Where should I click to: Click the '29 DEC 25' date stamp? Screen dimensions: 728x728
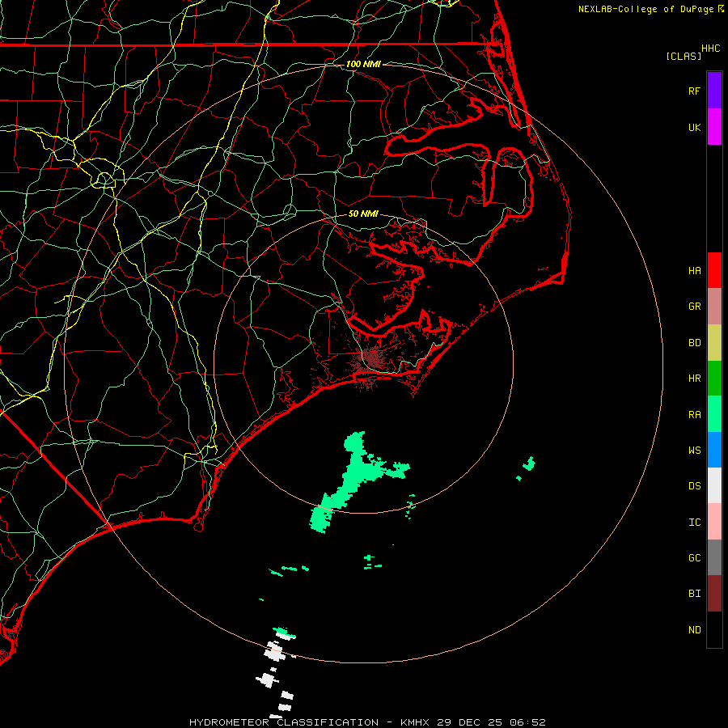(469, 722)
